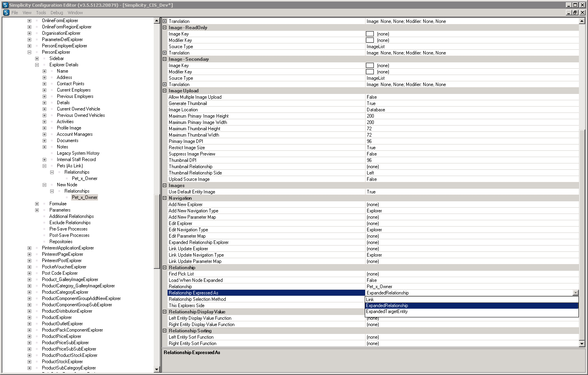
Task: Collapse the Pets (As Link) node
Action: point(44,166)
